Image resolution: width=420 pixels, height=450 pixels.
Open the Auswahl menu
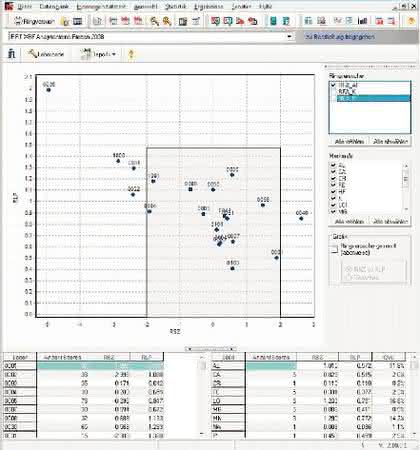145,7
